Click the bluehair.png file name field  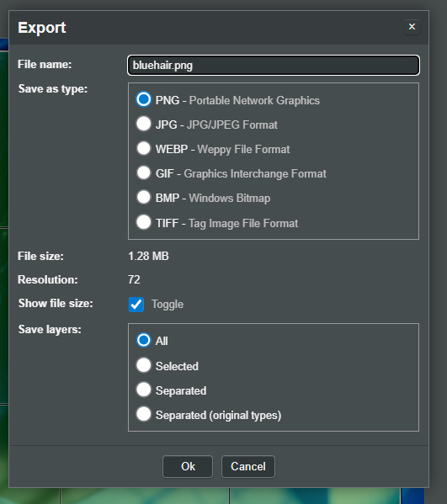[274, 66]
